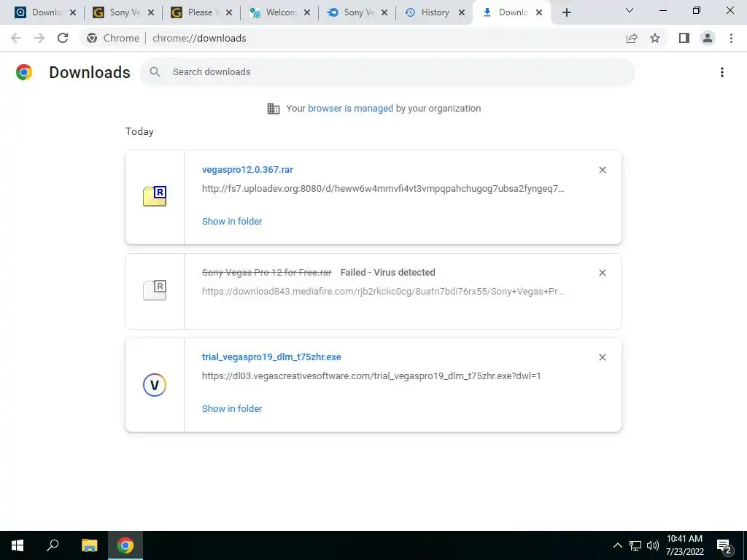
Task: Open the clock showing 10:41 AM
Action: 684,545
